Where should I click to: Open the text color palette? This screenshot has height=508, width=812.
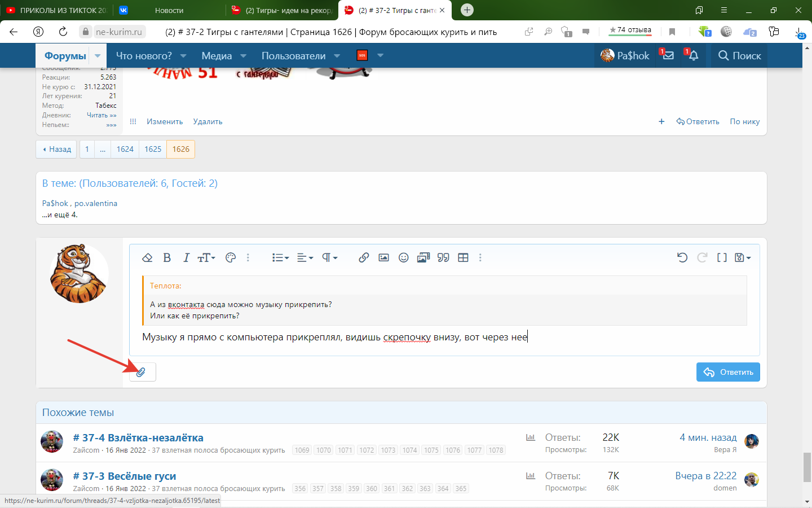(x=230, y=257)
